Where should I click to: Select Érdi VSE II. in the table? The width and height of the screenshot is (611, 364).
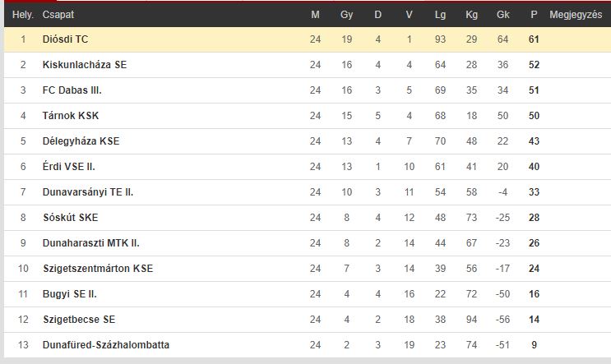(x=68, y=167)
